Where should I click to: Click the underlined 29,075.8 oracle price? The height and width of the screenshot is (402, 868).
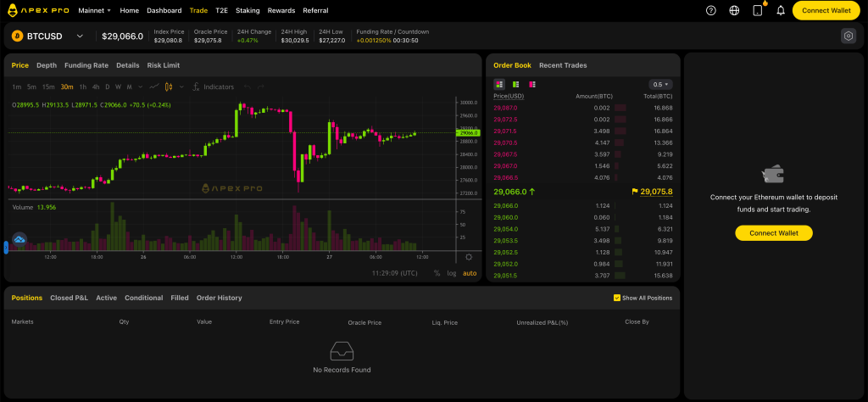657,192
